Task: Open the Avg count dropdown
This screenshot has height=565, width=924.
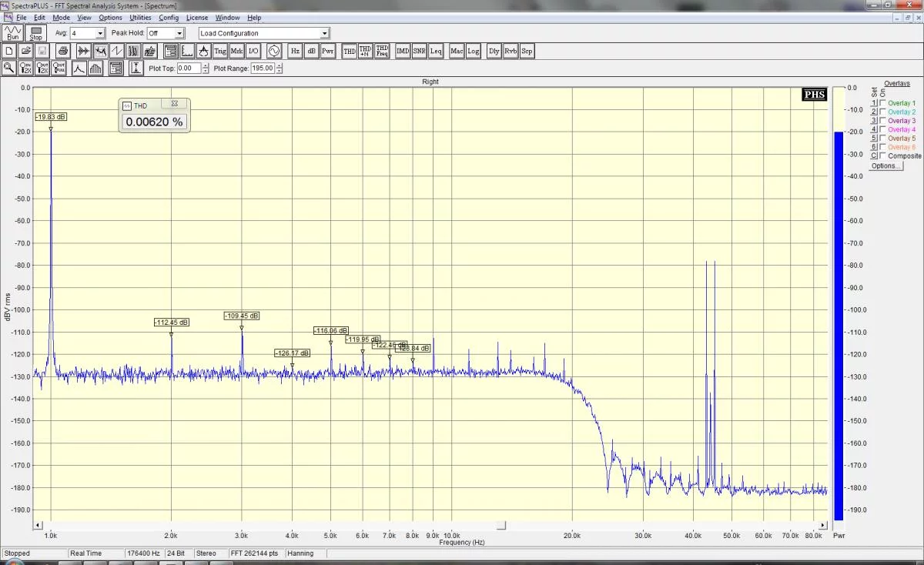Action: pos(99,33)
